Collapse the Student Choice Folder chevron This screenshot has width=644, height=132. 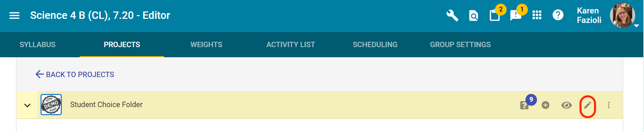point(27,105)
